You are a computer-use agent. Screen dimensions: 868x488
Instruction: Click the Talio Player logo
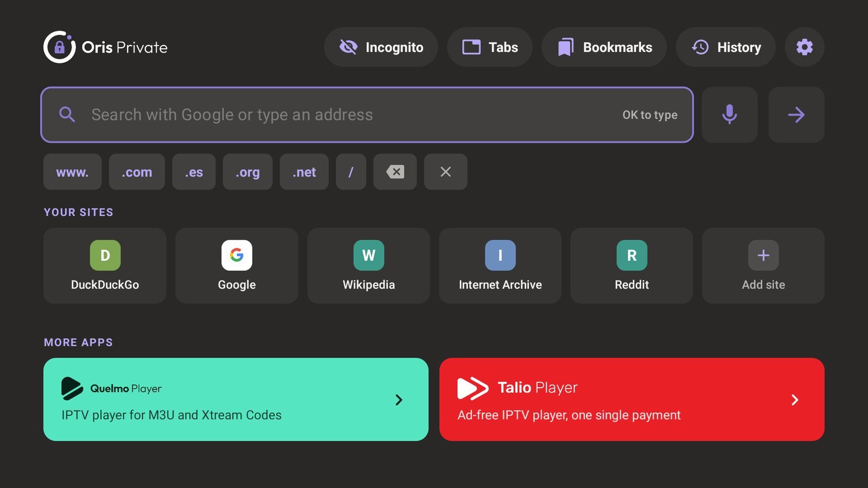point(518,388)
